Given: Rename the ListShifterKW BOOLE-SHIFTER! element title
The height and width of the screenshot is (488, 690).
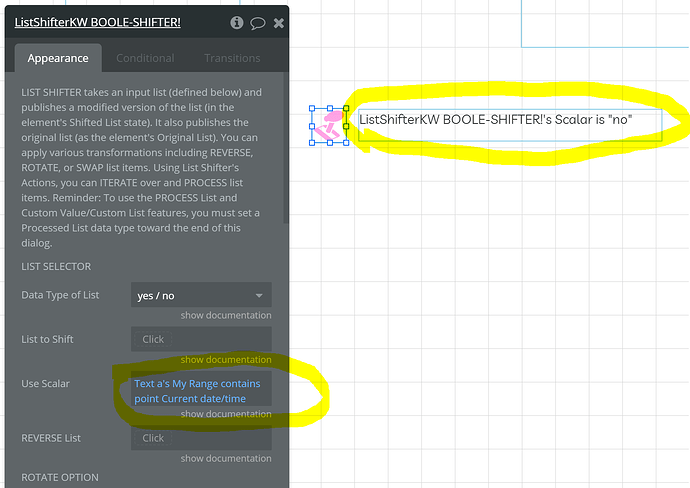Looking at the screenshot, I should 98,22.
